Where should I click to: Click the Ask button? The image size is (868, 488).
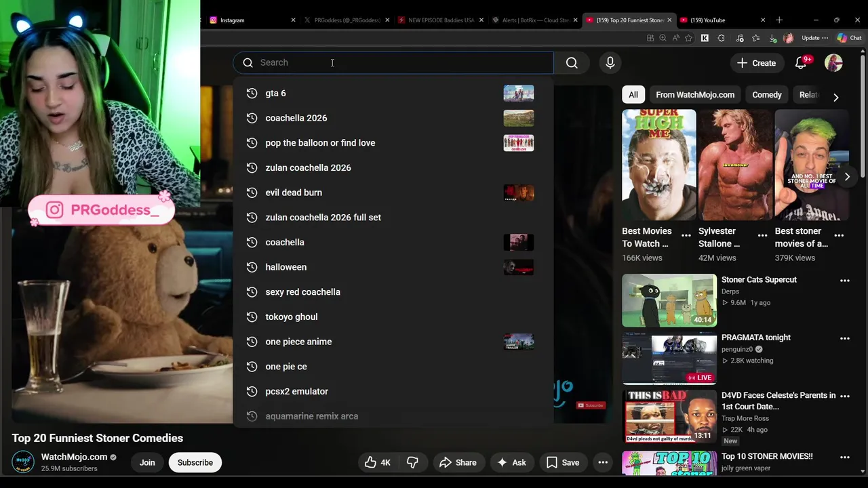(511, 462)
